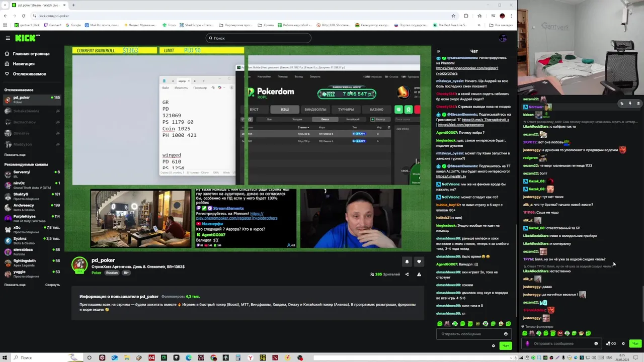Open Навигация in sidebar

tap(24, 64)
